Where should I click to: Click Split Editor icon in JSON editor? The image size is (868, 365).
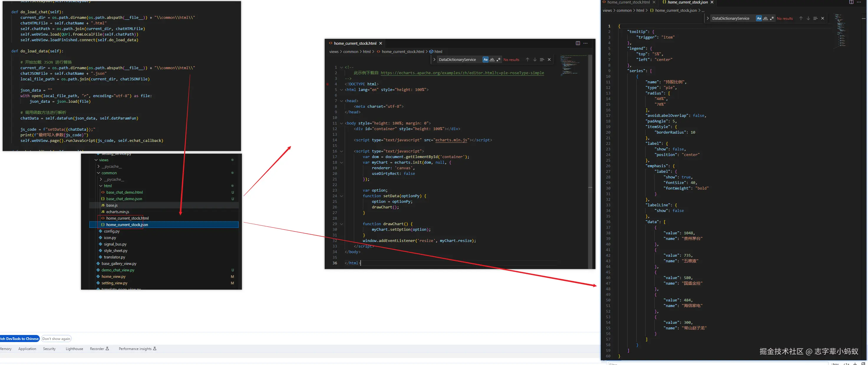click(851, 2)
